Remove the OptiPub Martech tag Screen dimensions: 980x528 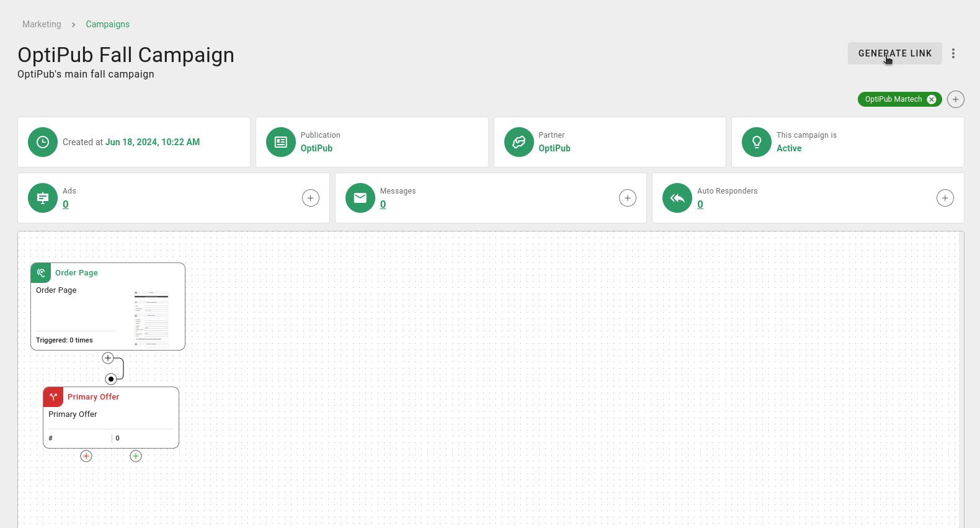932,99
